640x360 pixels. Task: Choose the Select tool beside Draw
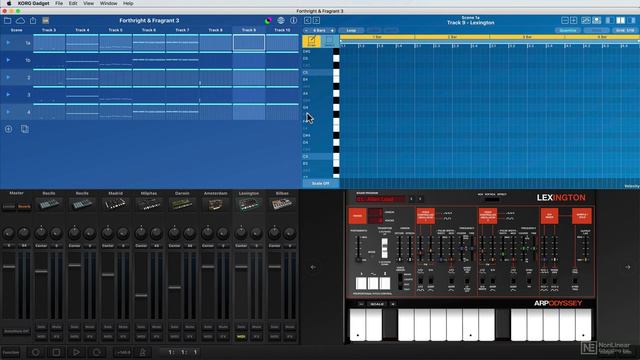[x=330, y=41]
